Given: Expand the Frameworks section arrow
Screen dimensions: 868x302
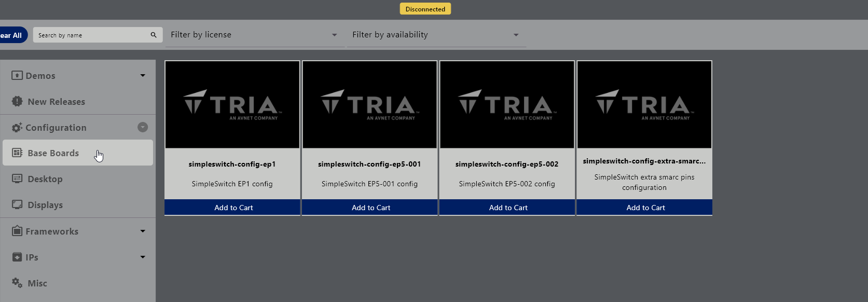Looking at the screenshot, I should pyautogui.click(x=143, y=231).
